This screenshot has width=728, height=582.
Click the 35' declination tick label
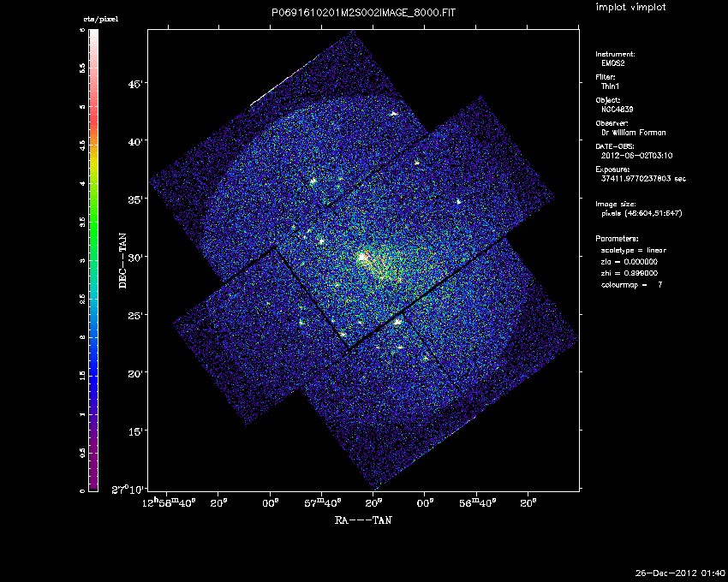(136, 199)
